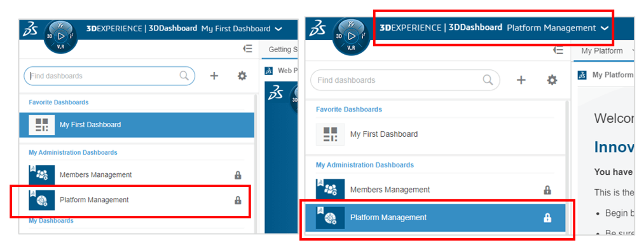Open dashboard settings gear in left window
This screenshot has height=247, width=644.
point(242,76)
